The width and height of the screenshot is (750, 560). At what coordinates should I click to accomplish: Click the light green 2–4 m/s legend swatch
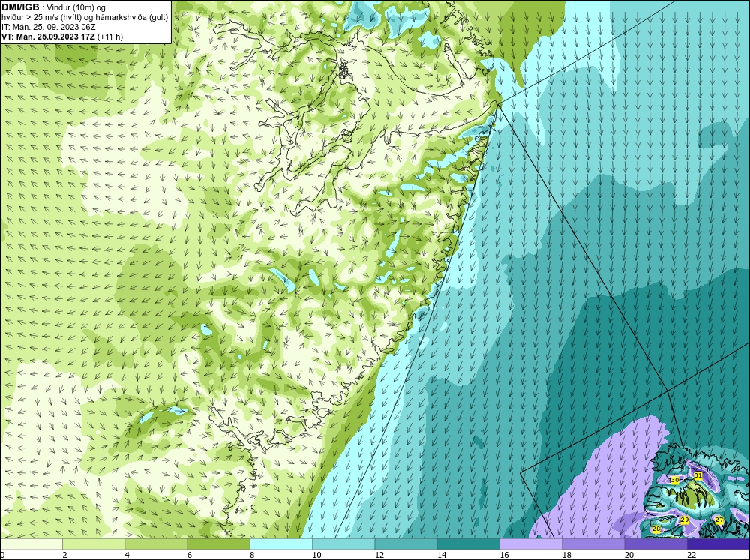94,544
